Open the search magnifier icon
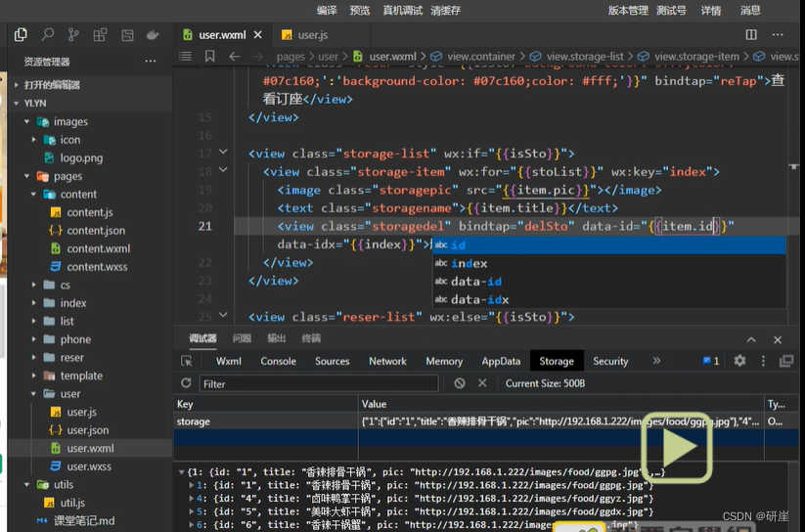This screenshot has height=532, width=805. [47, 35]
